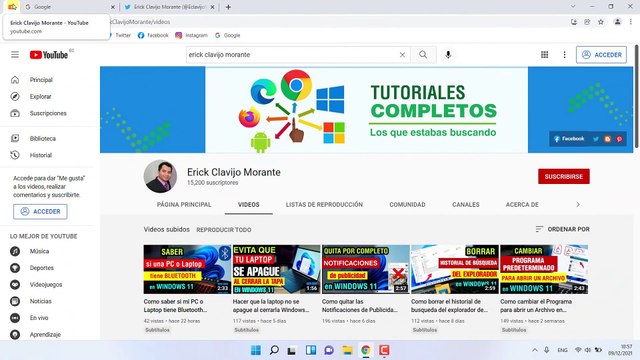This screenshot has height=360, width=640.
Task: Click Twitter icon on channel banner
Action: coord(596,139)
